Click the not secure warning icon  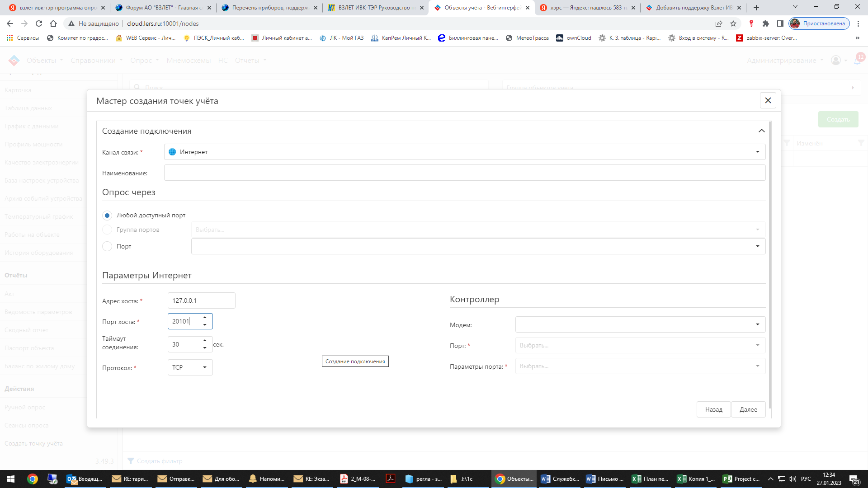[71, 23]
